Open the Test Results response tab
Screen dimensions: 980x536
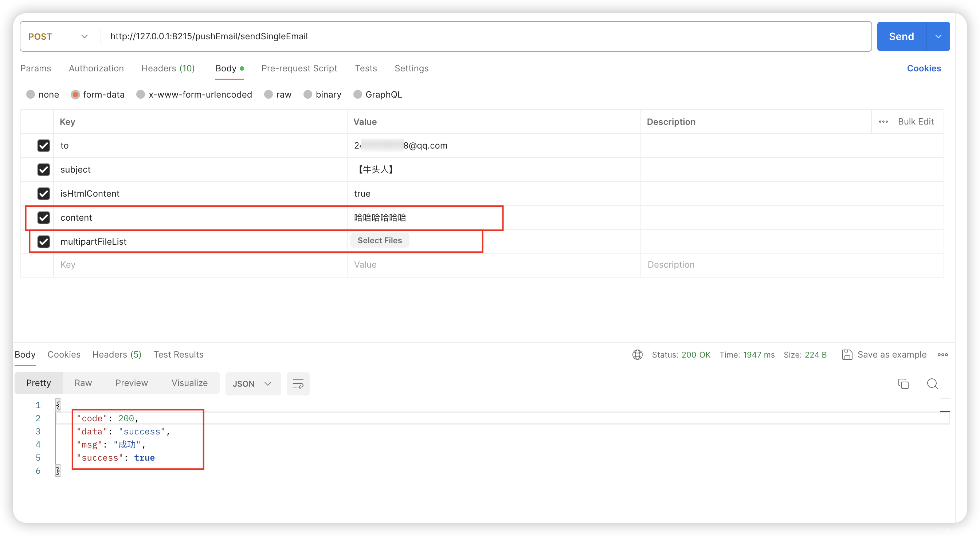(x=178, y=355)
